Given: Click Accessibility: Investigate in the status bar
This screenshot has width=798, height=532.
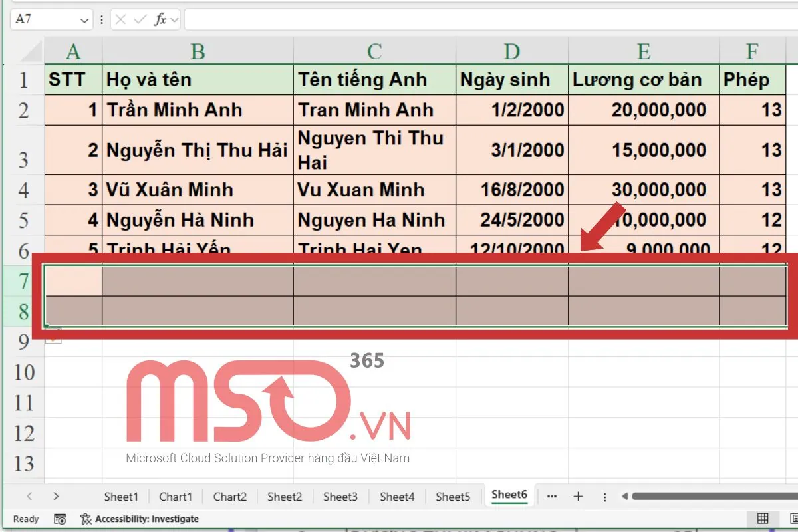Looking at the screenshot, I should click(x=140, y=519).
